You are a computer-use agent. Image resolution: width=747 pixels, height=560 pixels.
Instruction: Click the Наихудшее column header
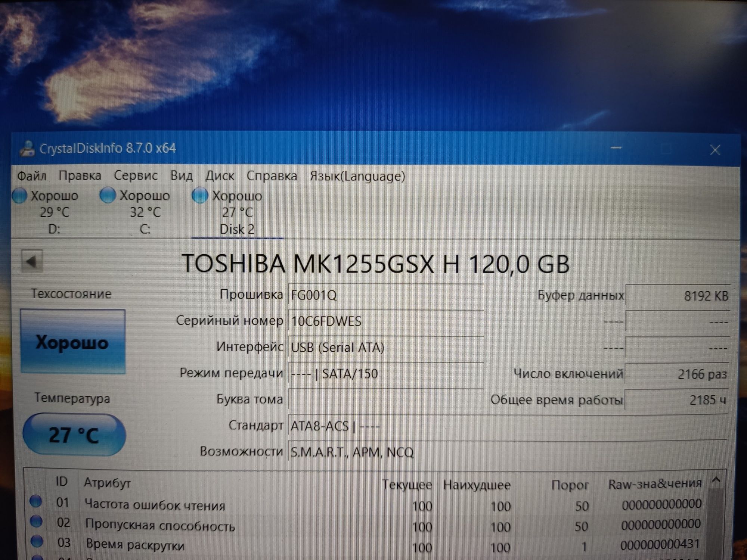coord(477,485)
